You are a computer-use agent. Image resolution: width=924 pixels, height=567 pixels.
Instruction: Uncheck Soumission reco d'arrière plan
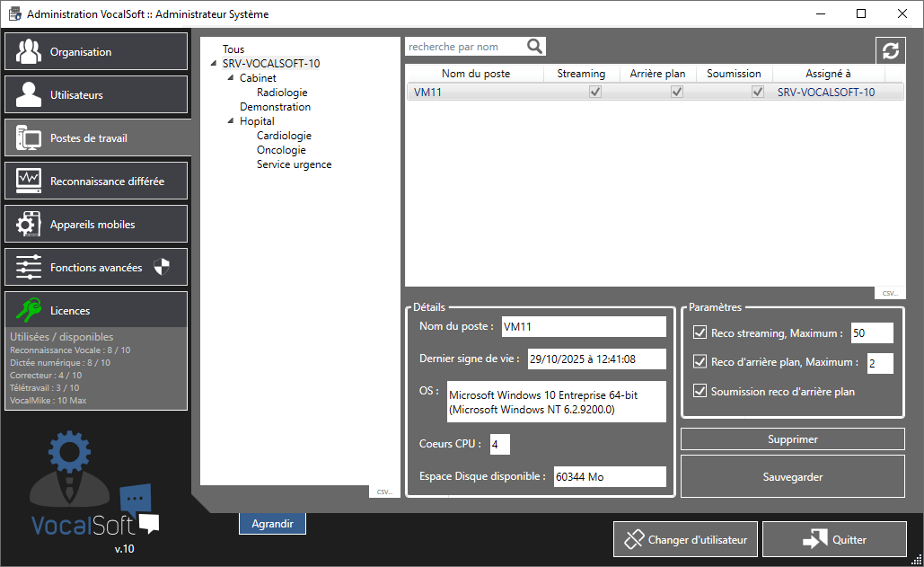pyautogui.click(x=700, y=392)
